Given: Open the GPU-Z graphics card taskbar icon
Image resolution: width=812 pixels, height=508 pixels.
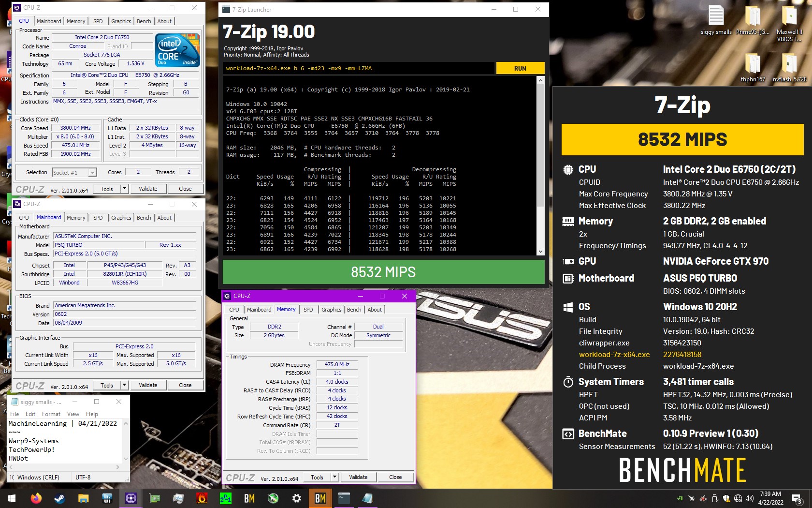Looking at the screenshot, I should [155, 498].
